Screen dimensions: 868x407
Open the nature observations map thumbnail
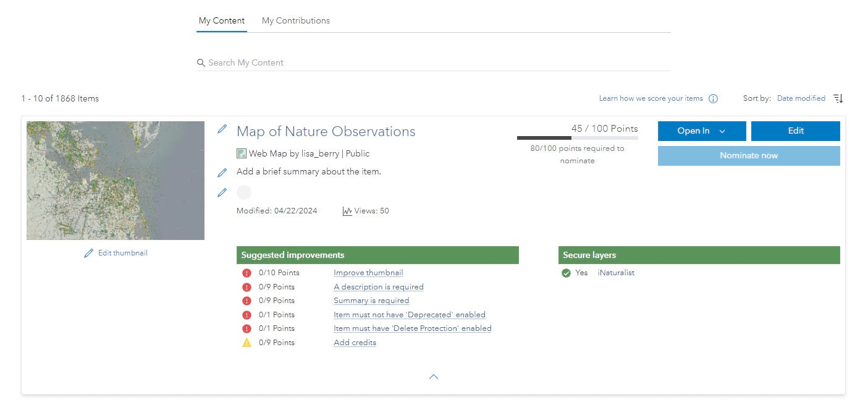pyautogui.click(x=116, y=181)
